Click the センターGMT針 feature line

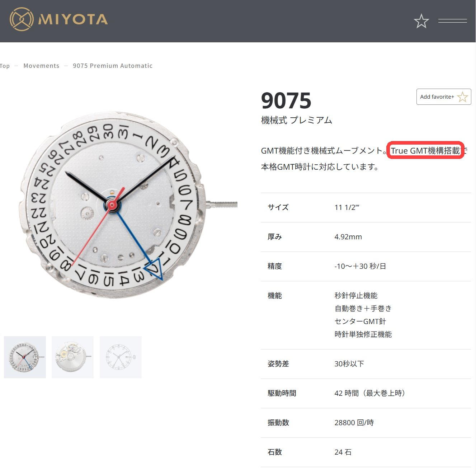coord(360,322)
